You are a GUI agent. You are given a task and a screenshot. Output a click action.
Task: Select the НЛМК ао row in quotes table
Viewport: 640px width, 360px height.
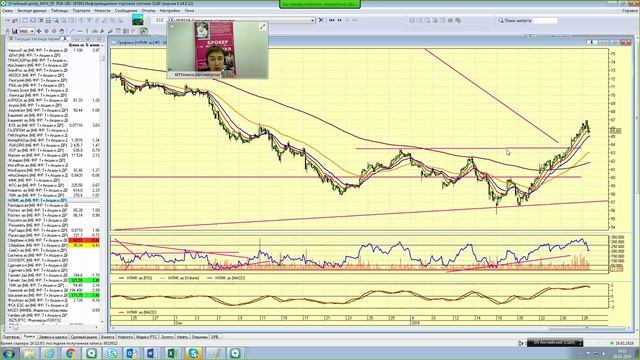(54, 200)
